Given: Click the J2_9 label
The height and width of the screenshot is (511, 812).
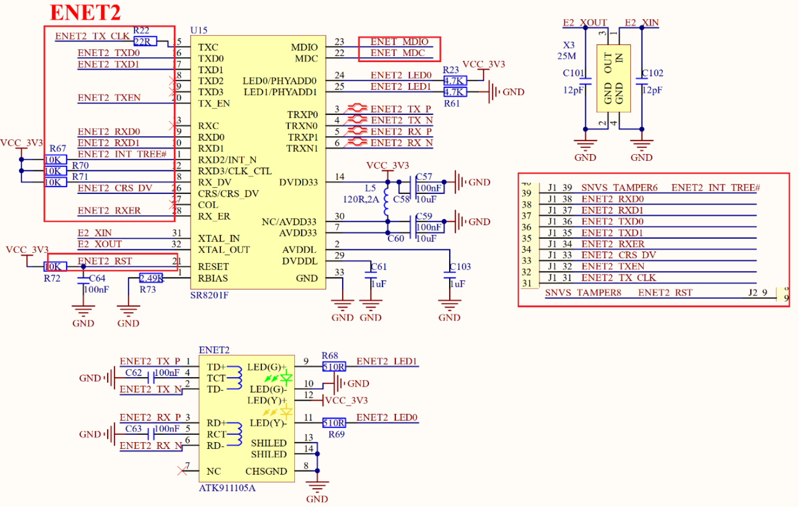Looking at the screenshot, I should click(x=758, y=292).
